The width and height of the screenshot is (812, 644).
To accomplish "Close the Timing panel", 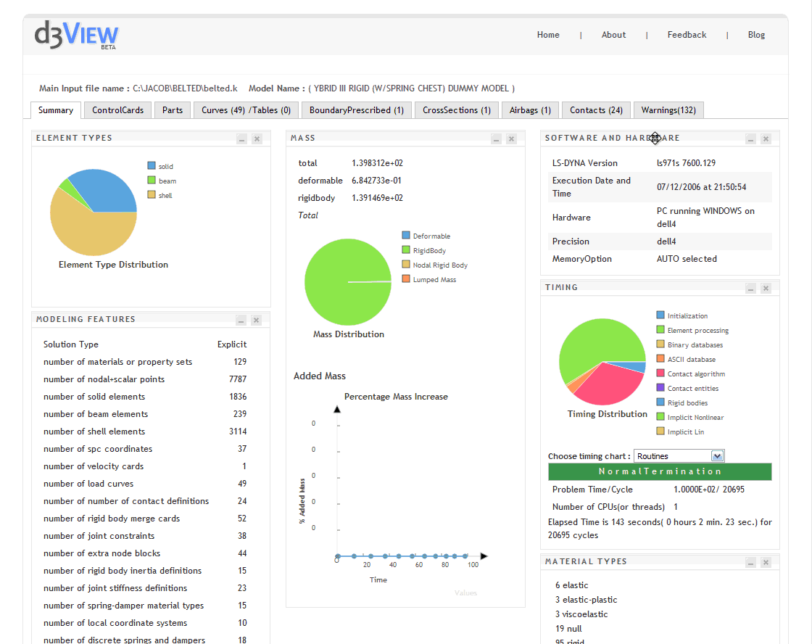I will tap(766, 288).
